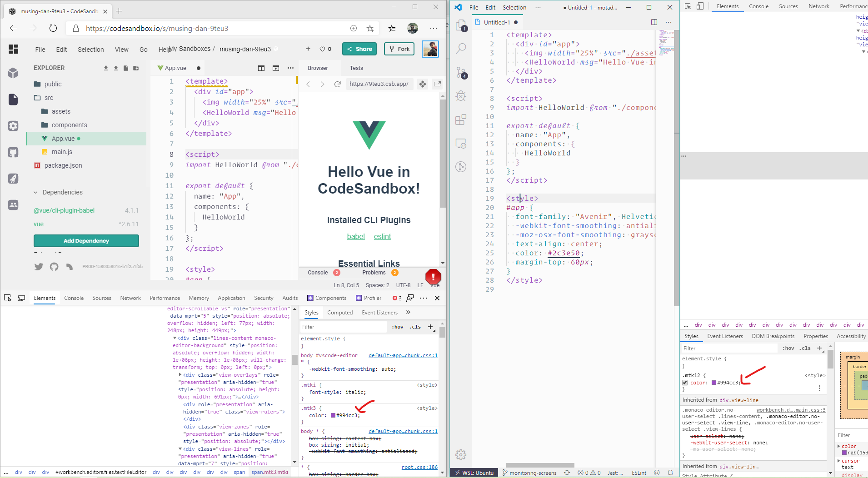
Task: Open the Selection menu in VS Code
Action: tap(514, 7)
